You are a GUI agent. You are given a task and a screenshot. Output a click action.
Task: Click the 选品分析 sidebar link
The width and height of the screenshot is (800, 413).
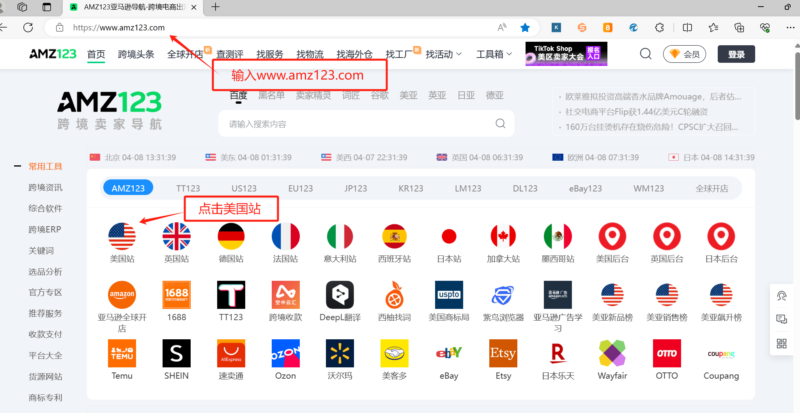point(45,271)
